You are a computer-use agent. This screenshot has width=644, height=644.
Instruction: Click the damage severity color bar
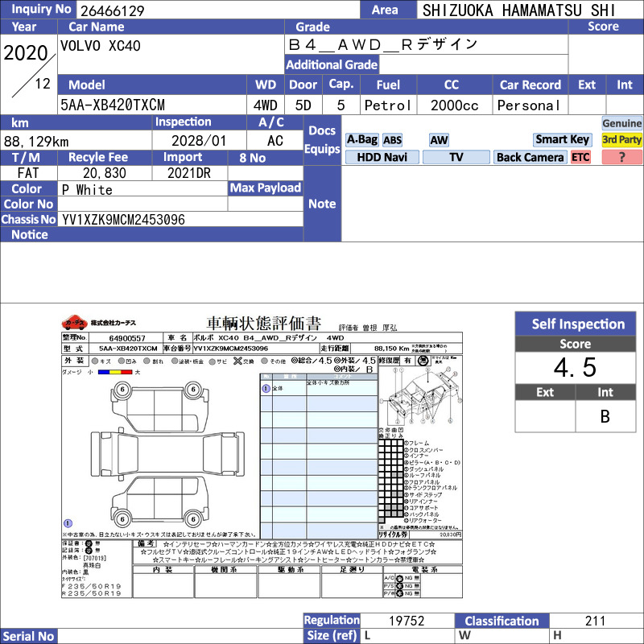115,372
